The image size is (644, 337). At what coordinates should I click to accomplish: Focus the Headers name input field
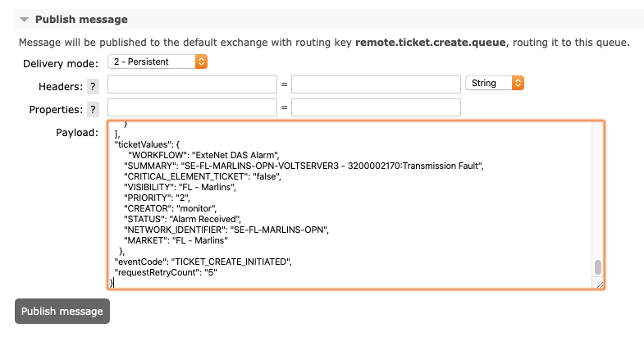click(192, 84)
